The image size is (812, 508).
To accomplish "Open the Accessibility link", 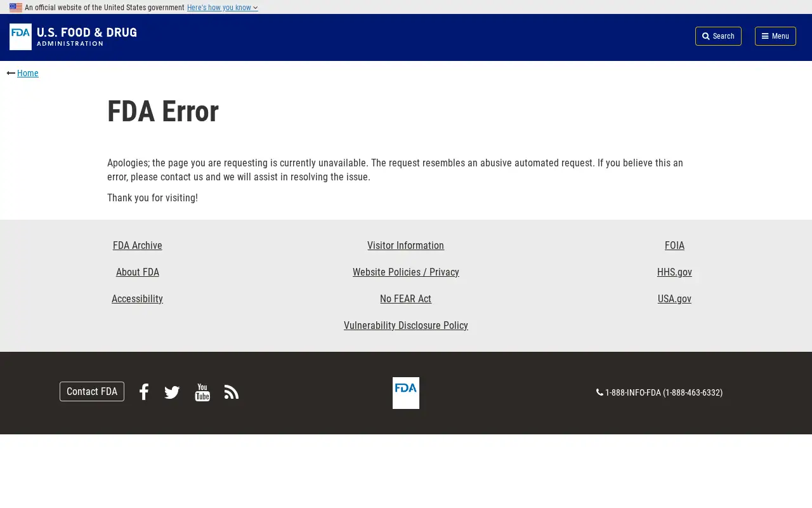I will tap(138, 299).
